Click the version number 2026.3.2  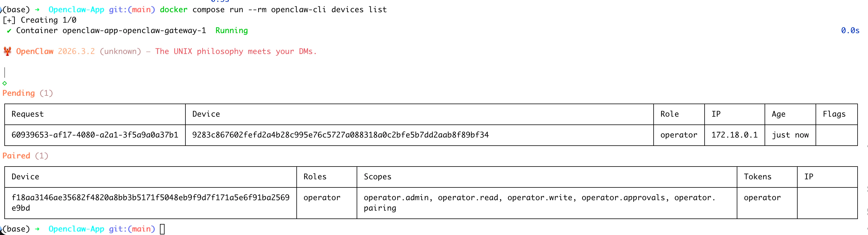(76, 51)
